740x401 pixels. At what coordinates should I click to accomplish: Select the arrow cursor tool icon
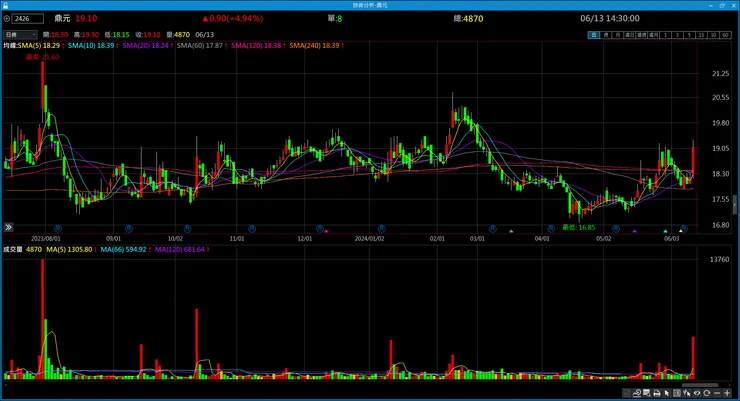tap(667, 393)
